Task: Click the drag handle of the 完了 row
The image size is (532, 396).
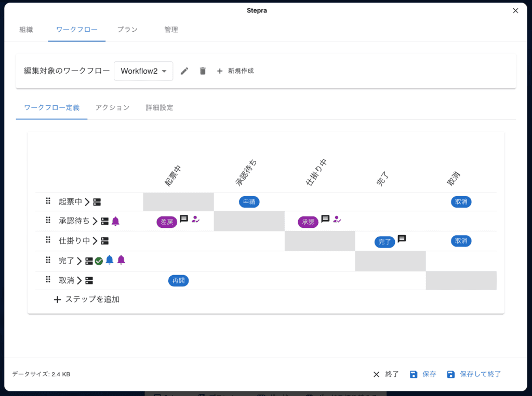Action: 48,260
